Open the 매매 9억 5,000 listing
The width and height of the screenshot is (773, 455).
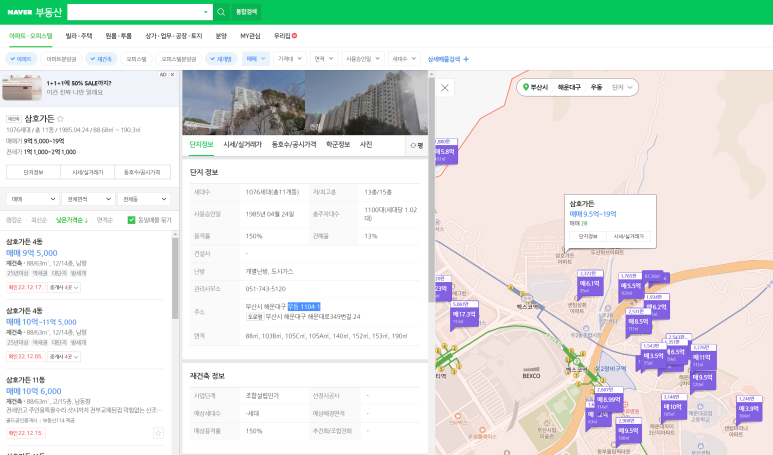(32, 253)
